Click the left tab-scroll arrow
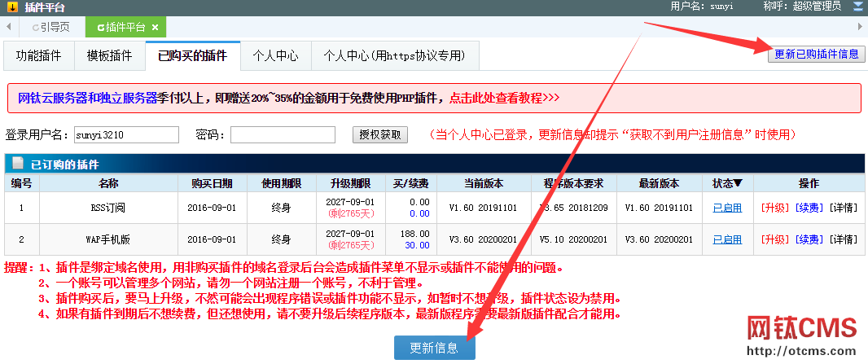This screenshot has height=364, width=868. [8, 26]
